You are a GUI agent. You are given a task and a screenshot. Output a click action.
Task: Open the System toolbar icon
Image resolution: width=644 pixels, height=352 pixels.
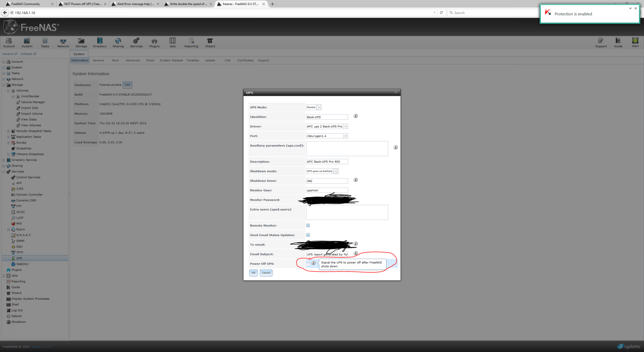pos(27,43)
